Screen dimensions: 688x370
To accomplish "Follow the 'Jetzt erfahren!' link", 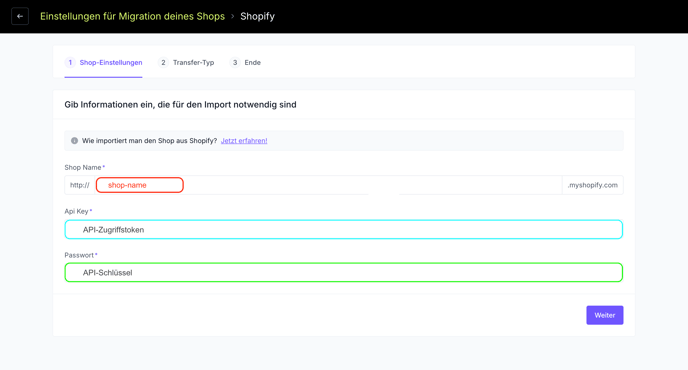I will [x=244, y=141].
